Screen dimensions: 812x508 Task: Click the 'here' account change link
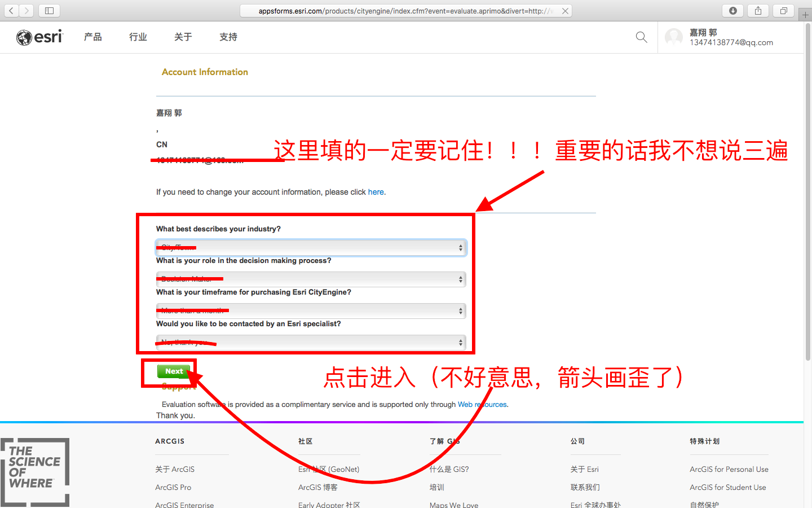[376, 192]
